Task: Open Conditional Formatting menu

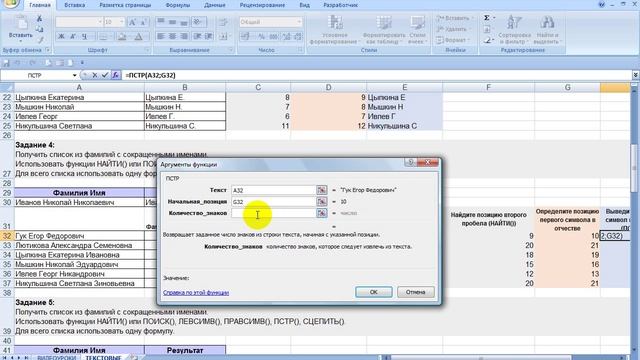Action: click(334, 30)
